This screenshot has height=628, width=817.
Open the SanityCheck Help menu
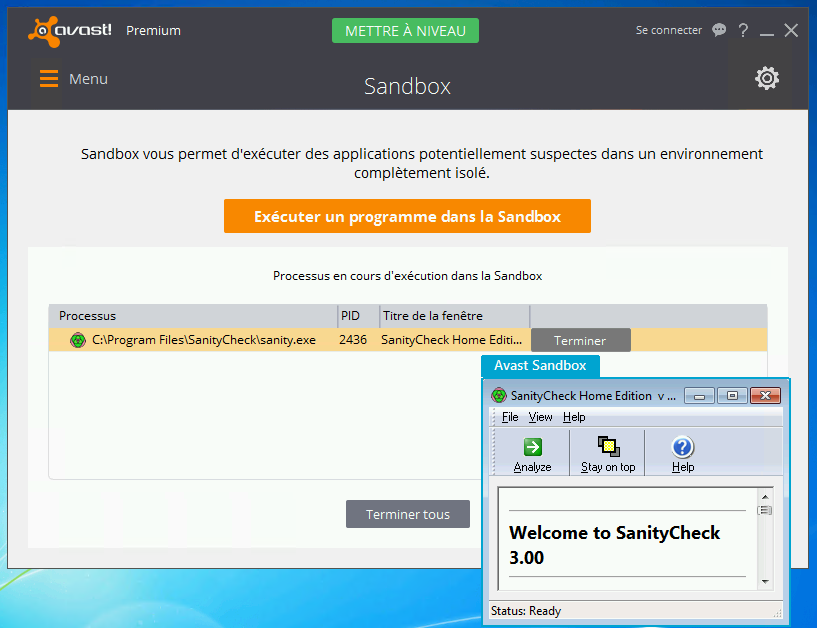pyautogui.click(x=574, y=417)
